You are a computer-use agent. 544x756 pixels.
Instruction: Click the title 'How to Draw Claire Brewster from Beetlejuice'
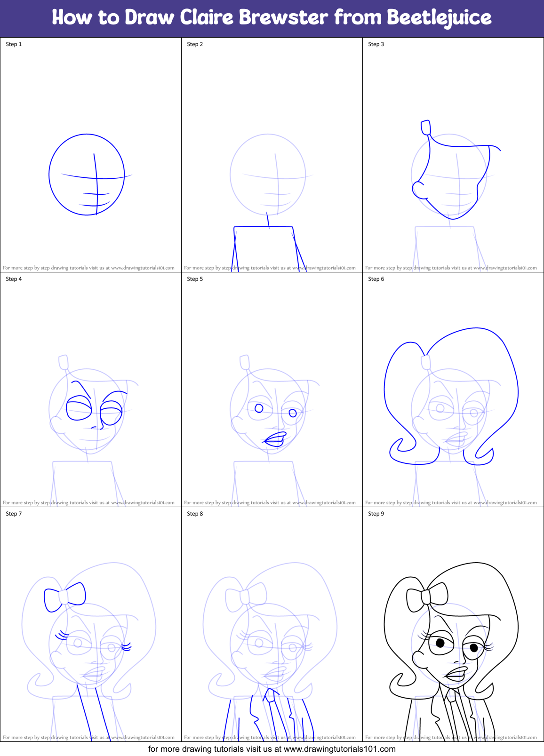[272, 18]
